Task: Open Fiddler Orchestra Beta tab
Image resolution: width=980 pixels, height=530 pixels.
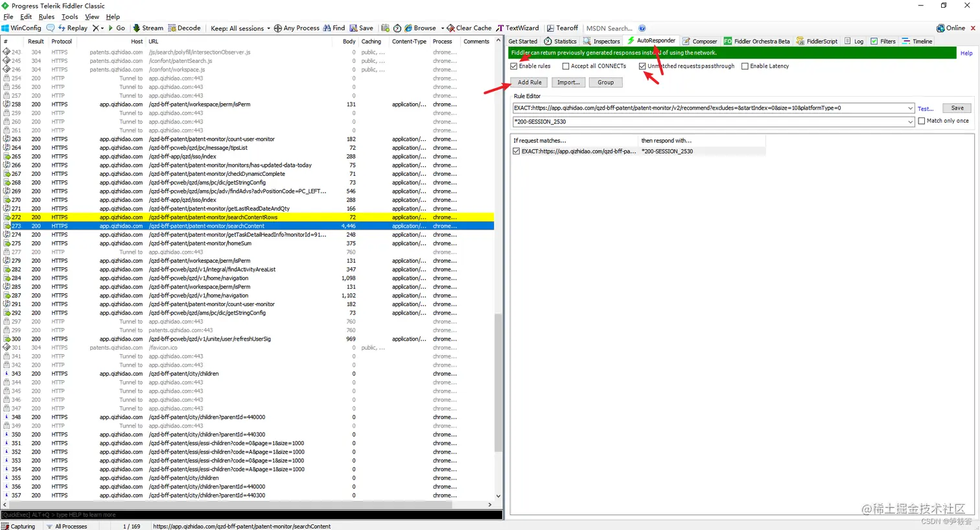Action: (x=757, y=41)
